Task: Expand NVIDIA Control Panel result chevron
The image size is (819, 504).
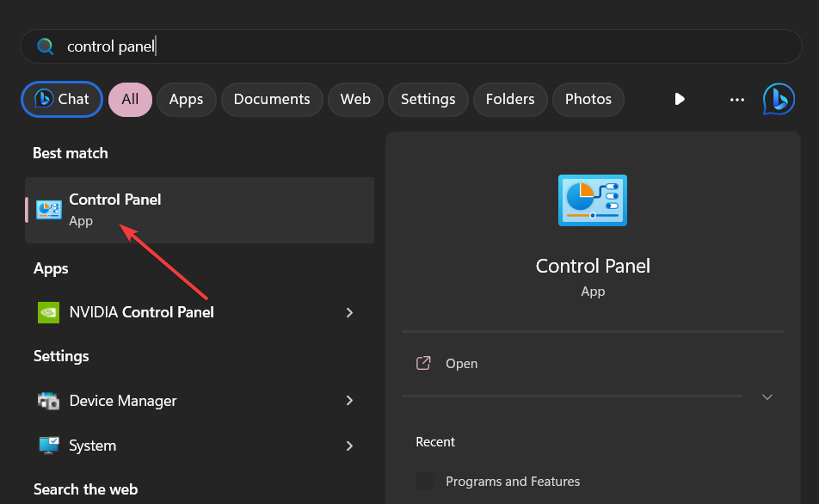Action: (349, 312)
